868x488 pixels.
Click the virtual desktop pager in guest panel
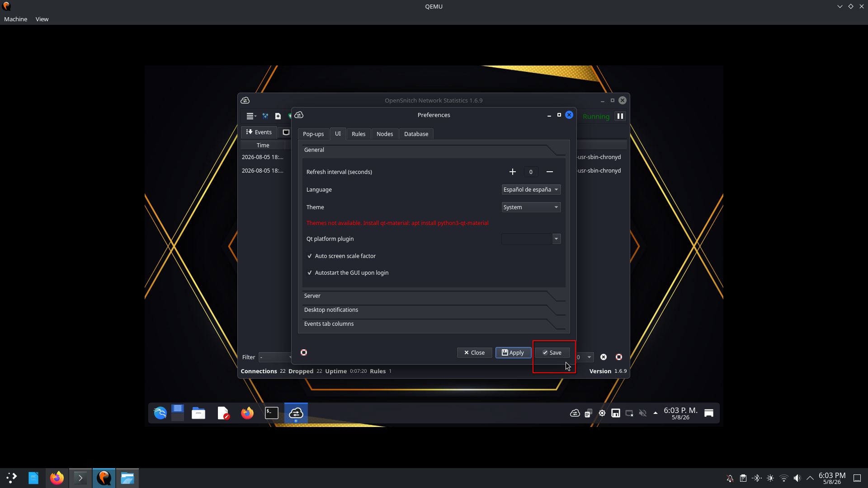(x=178, y=413)
